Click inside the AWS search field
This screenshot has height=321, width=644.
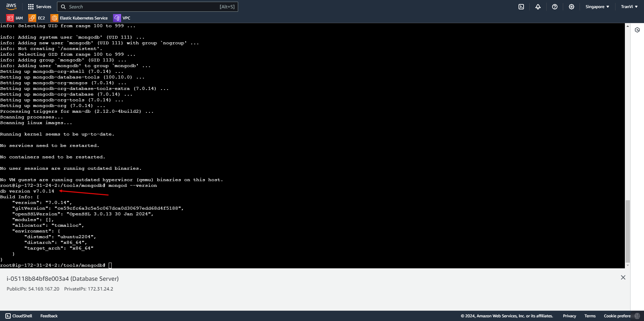[148, 7]
